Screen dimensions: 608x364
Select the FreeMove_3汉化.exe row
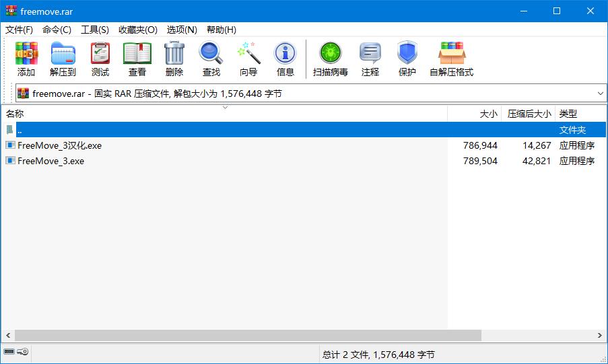[304, 145]
